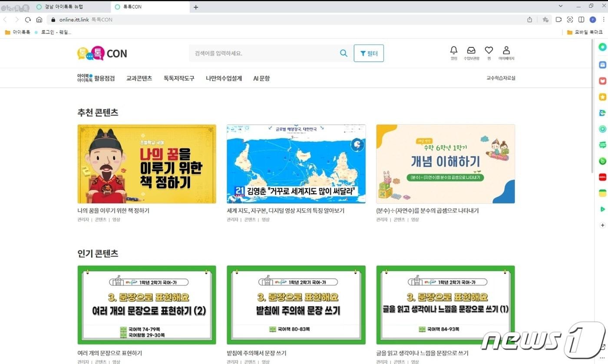Click the P profile icon in the browser toolbar

point(592,20)
